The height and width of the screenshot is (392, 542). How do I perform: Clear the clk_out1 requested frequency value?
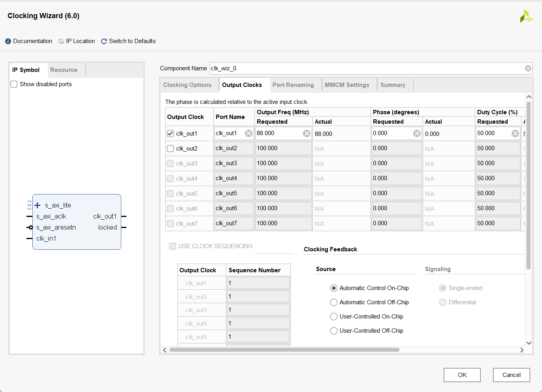pos(307,134)
